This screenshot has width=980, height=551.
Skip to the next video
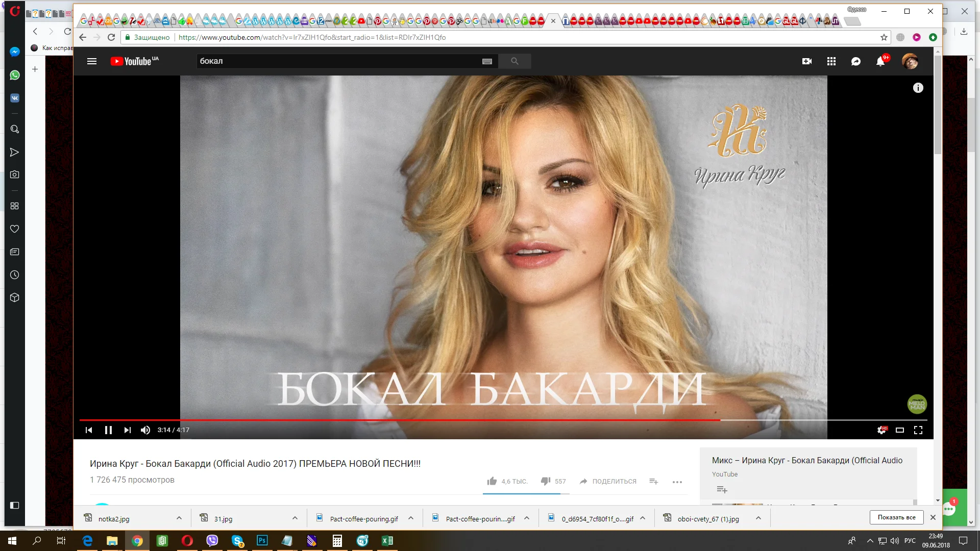point(127,430)
